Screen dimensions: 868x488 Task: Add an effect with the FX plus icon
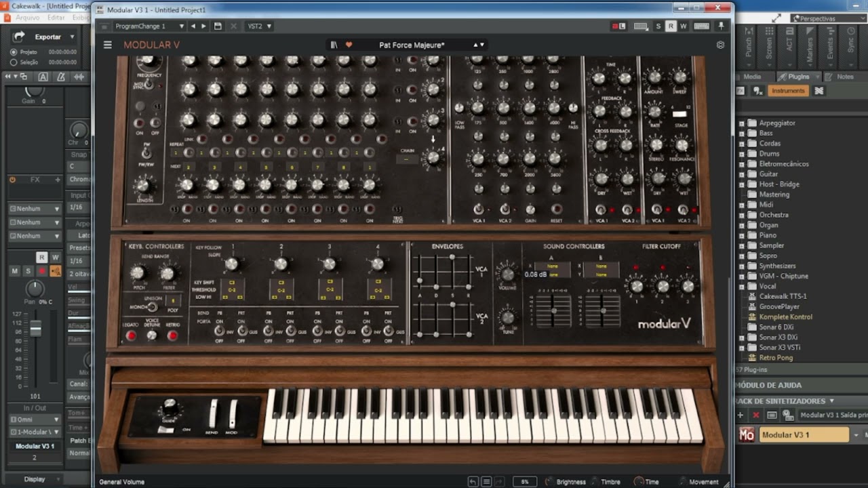[x=58, y=180]
